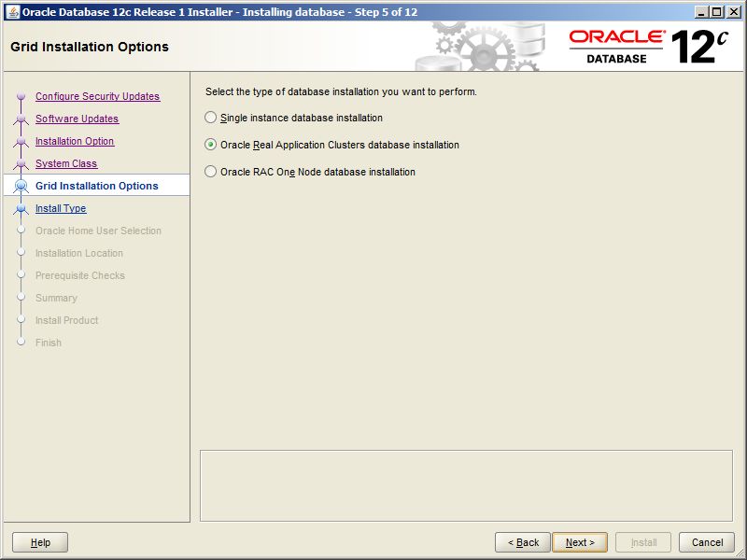747x560 pixels.
Task: Click the 'Grid Installation Options' page heading
Action: click(90, 47)
